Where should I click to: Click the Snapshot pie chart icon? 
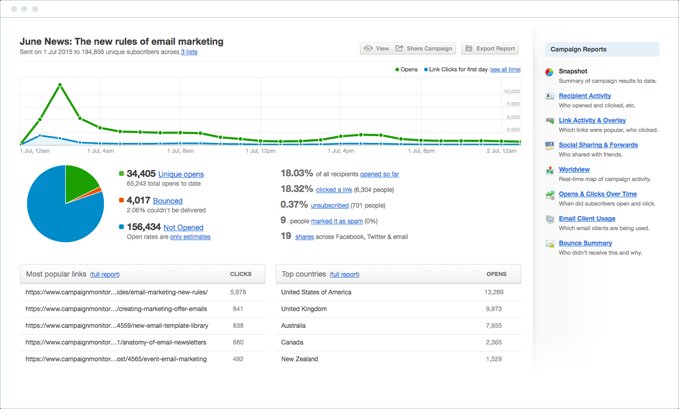point(550,72)
